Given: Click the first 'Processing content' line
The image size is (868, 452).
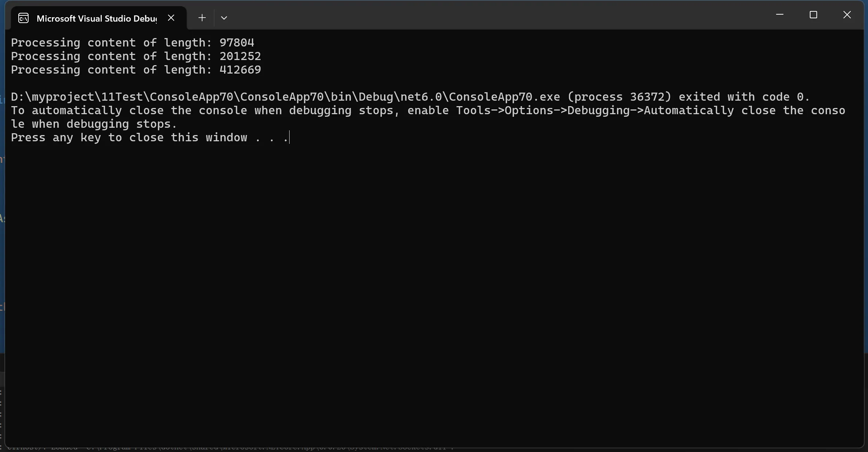Looking at the screenshot, I should click(x=73, y=43).
